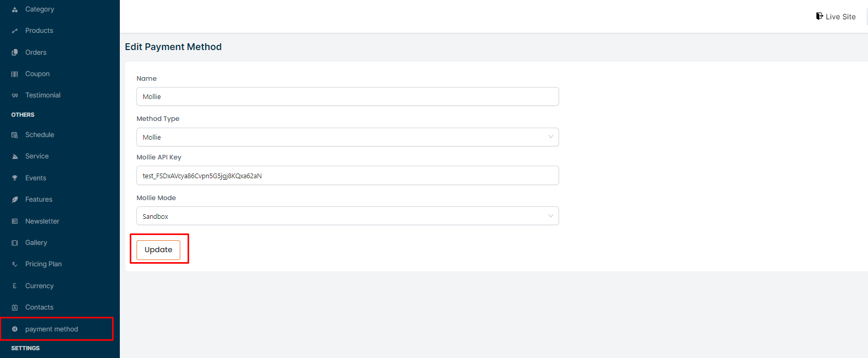Open the Method Type dropdown
The width and height of the screenshot is (868, 358).
(348, 137)
